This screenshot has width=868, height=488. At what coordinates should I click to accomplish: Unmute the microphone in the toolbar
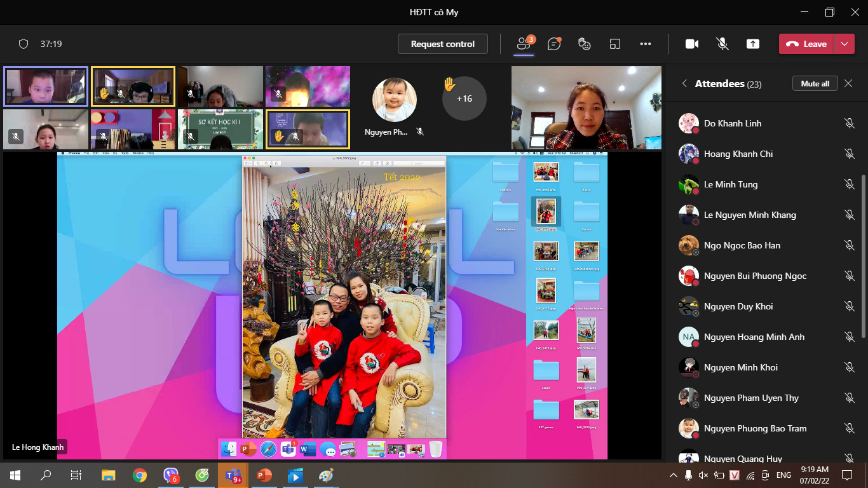[722, 44]
